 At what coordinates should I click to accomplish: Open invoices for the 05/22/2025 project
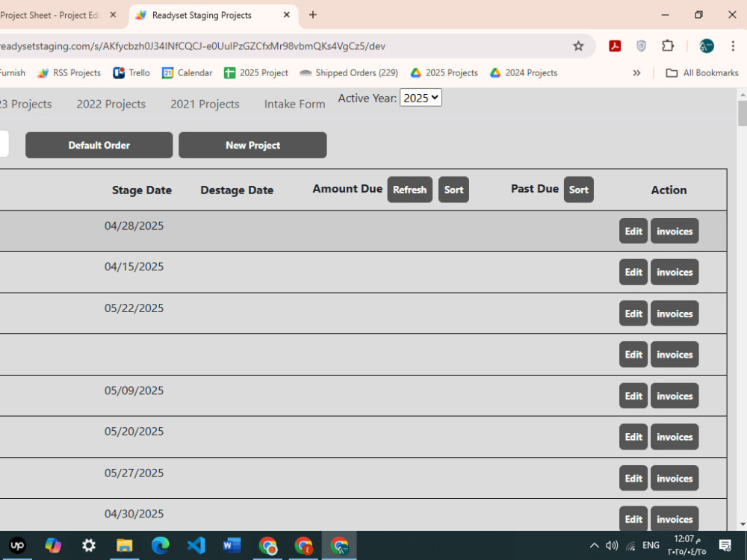point(675,314)
